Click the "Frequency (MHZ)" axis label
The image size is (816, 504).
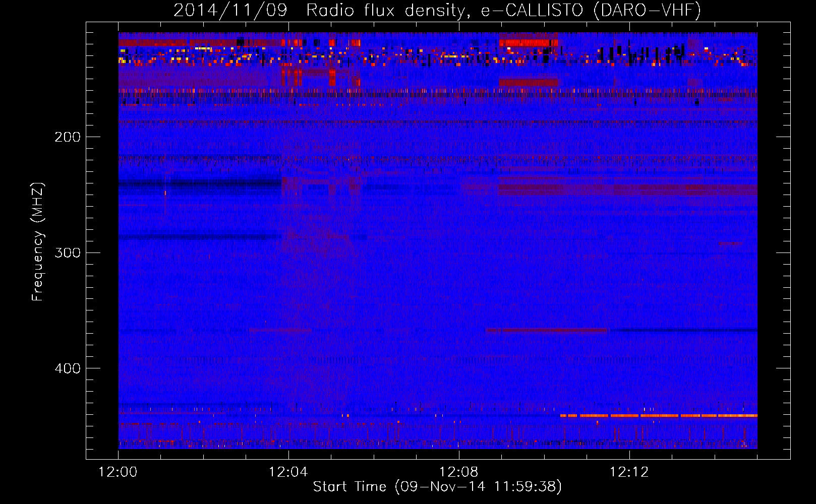[38, 241]
